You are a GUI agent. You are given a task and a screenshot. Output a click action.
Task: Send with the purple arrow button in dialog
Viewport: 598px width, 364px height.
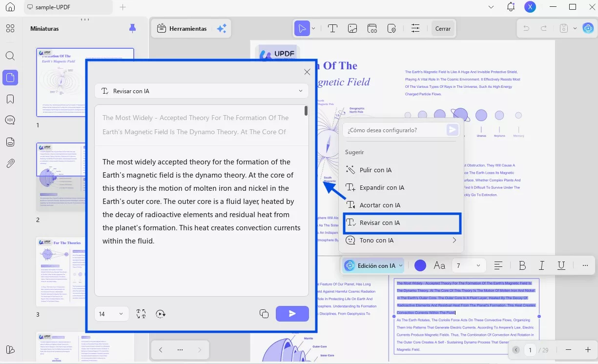tap(292, 314)
